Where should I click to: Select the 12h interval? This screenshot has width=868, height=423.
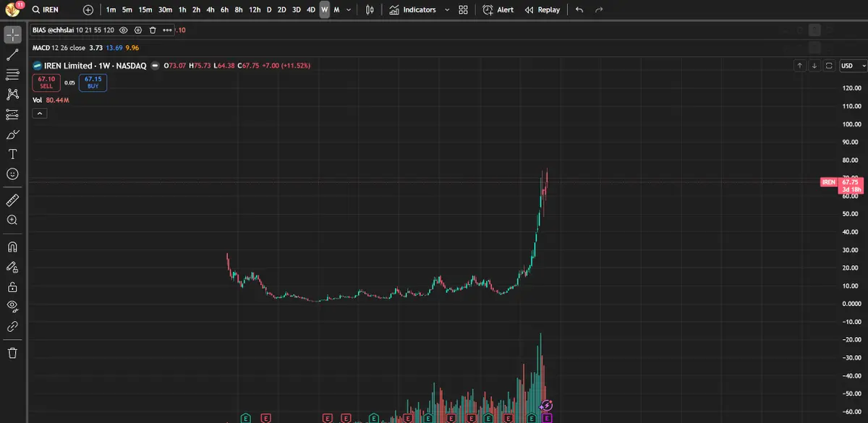point(254,10)
